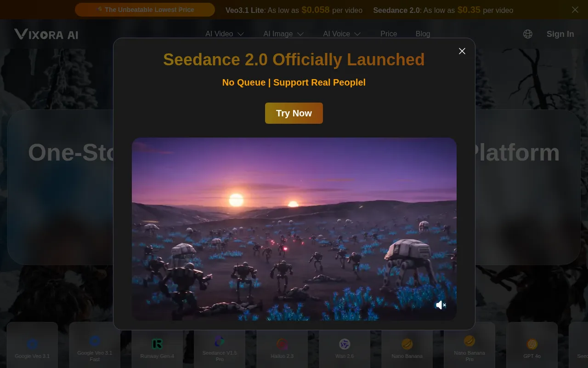Click the Seedance 2.0 Officially Launched heading
Viewport: 588px width, 368px height.
(x=294, y=60)
